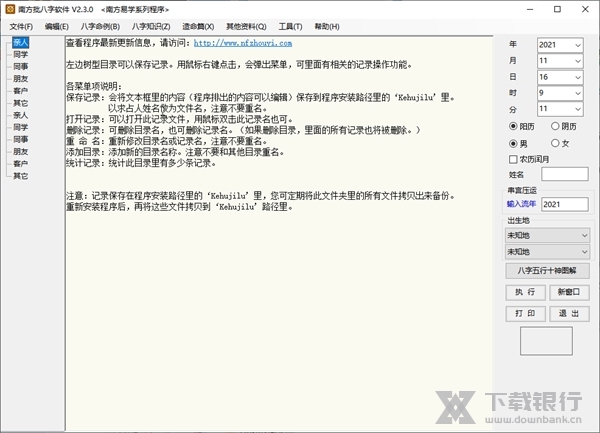Screen dimensions: 600x433
Task: Open 未知地 dropdown directly under 出生地 label
Action: 547,235
